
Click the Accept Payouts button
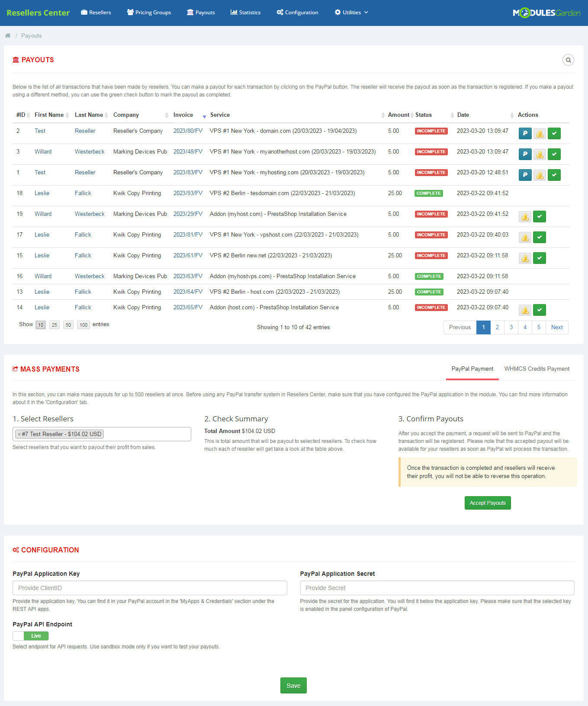point(488,503)
